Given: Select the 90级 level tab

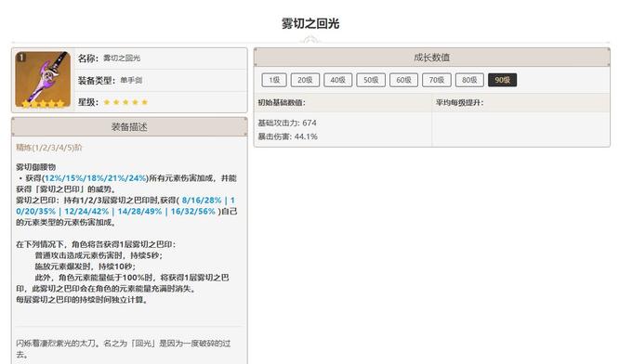Looking at the screenshot, I should [502, 80].
